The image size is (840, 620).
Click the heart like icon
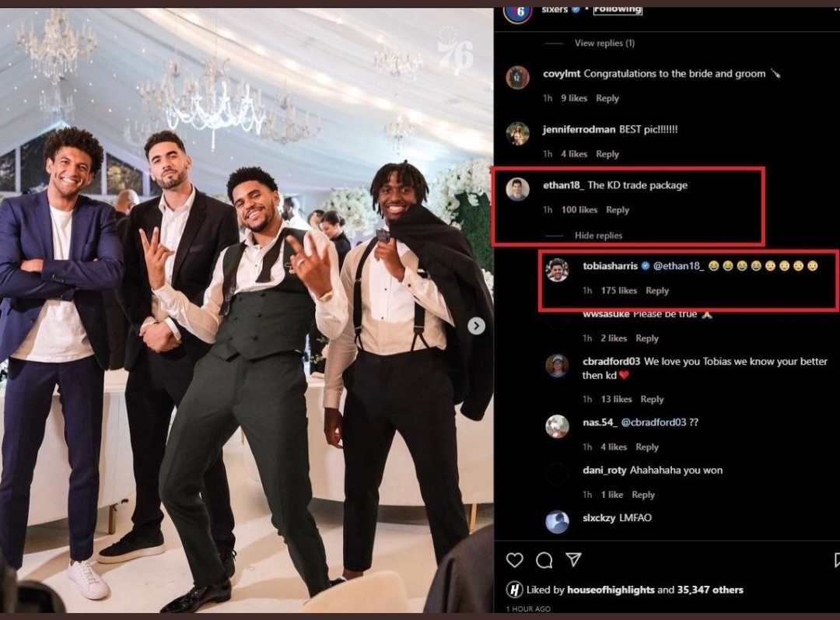click(x=515, y=560)
